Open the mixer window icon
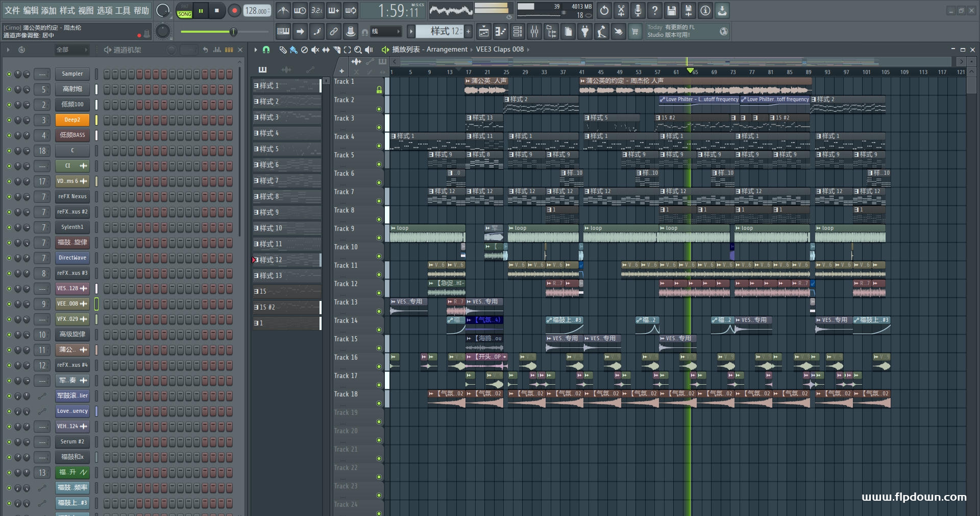 point(534,32)
